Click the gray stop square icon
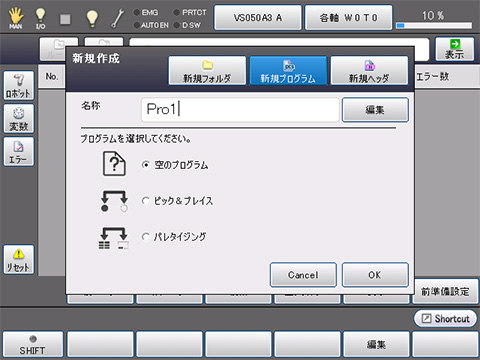This screenshot has height=360, width=480. pyautogui.click(x=65, y=19)
